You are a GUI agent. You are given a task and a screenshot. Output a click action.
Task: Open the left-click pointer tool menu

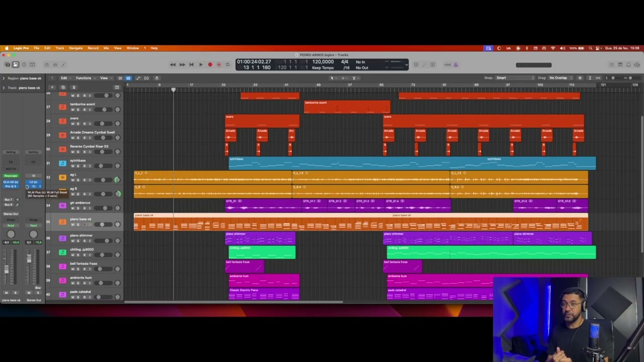coord(333,78)
